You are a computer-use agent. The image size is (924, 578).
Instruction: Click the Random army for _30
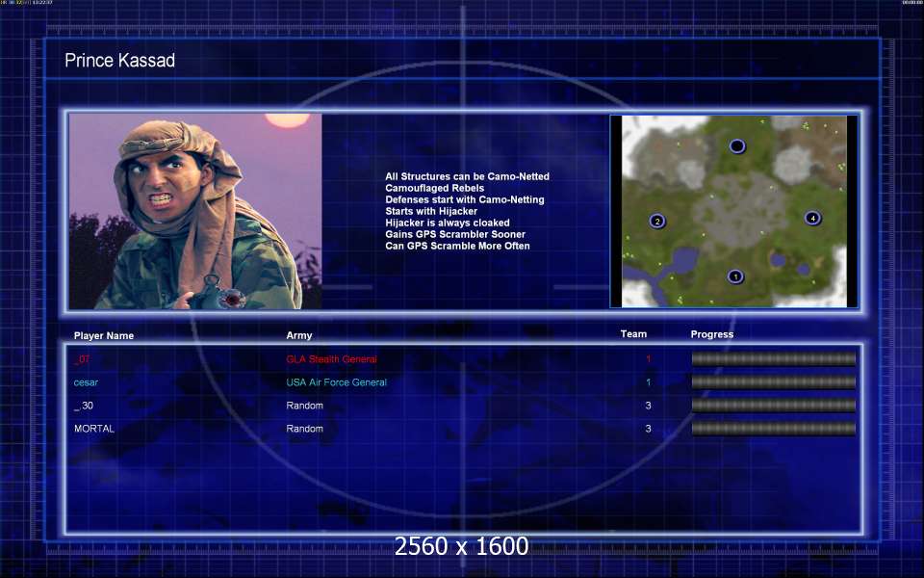click(305, 406)
